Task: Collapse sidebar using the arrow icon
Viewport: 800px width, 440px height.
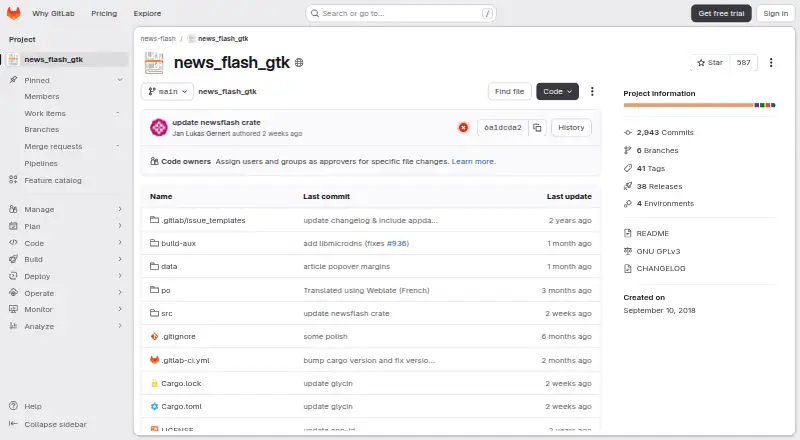Action: coord(14,424)
